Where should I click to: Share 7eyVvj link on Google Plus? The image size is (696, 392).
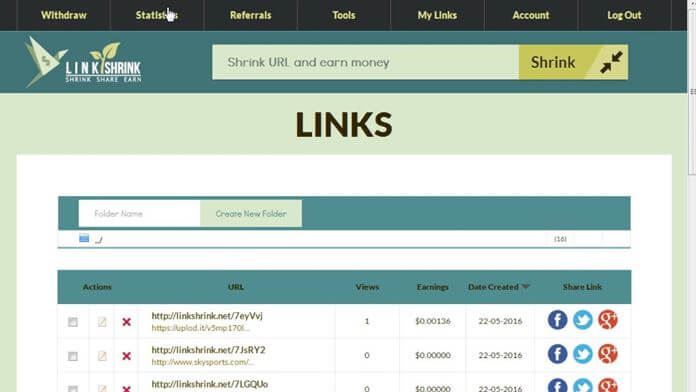tap(608, 320)
